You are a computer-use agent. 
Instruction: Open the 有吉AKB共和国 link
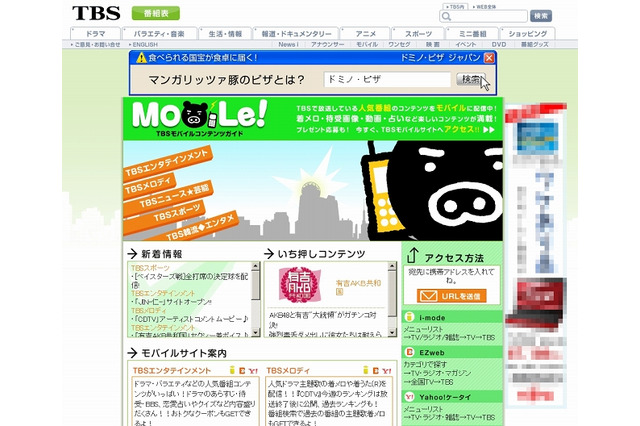(358, 287)
